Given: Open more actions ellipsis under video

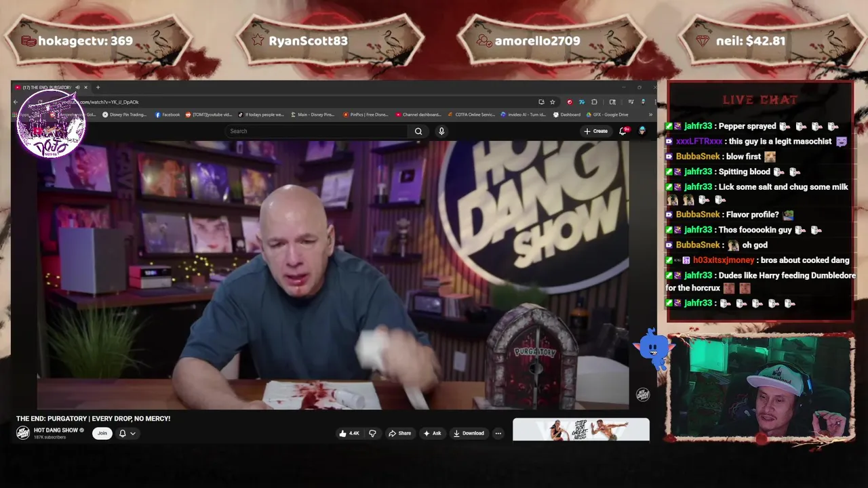Looking at the screenshot, I should pyautogui.click(x=498, y=433).
